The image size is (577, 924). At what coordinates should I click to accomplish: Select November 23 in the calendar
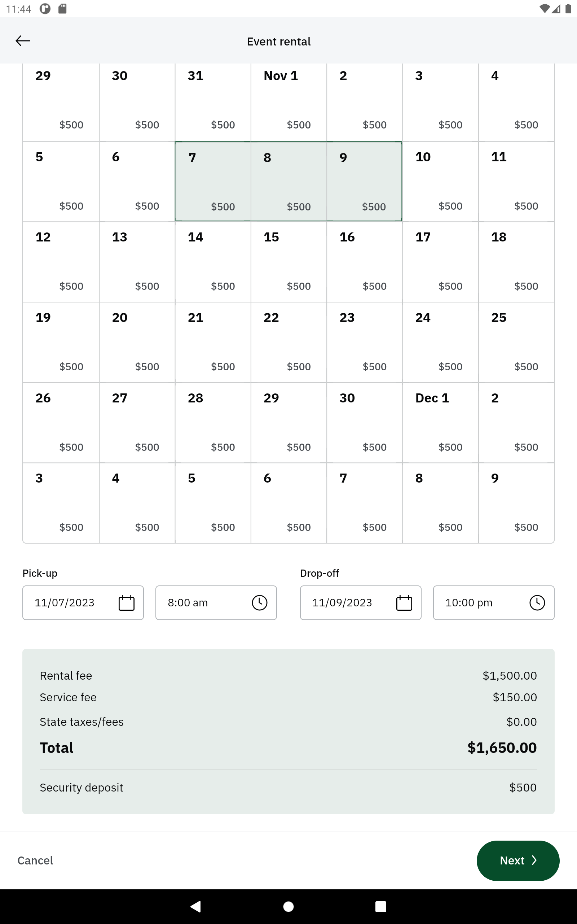[x=365, y=343]
